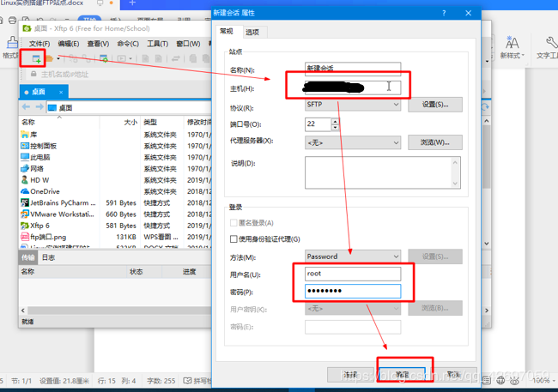The width and height of the screenshot is (558, 392).
Task: Click the padlock icon in the host address bar
Action: click(x=33, y=74)
